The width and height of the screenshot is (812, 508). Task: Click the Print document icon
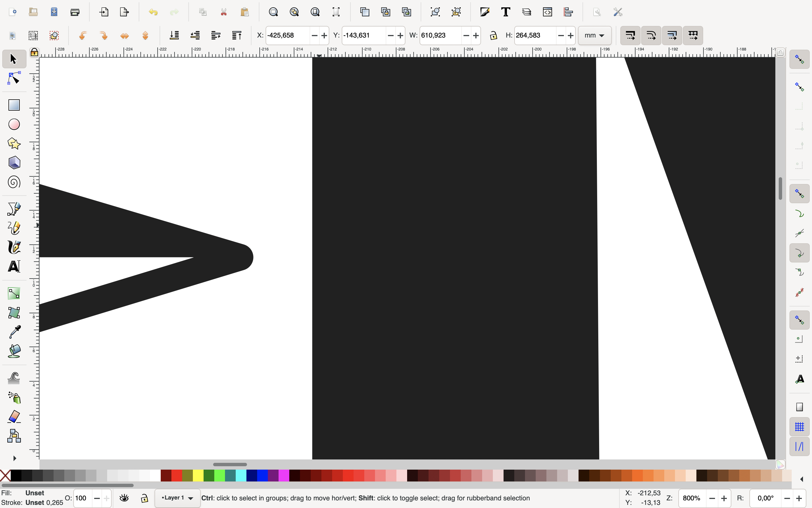click(x=75, y=12)
